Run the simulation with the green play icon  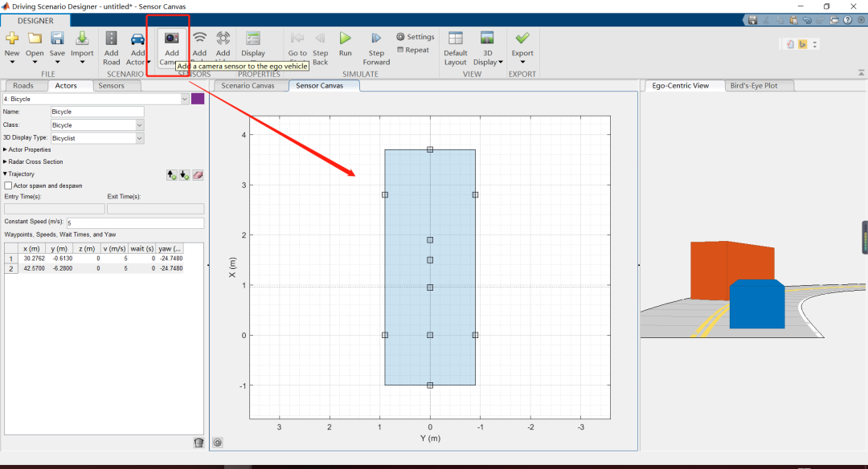coord(346,39)
